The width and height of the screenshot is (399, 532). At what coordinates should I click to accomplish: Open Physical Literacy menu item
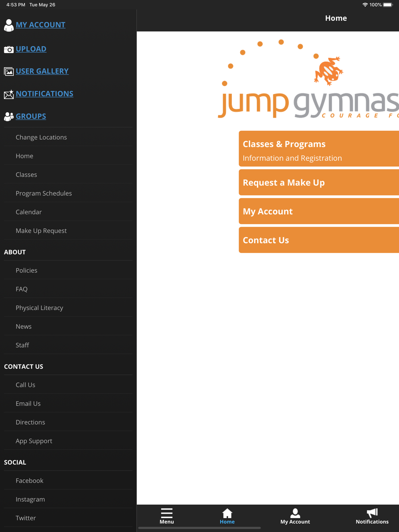(68, 308)
